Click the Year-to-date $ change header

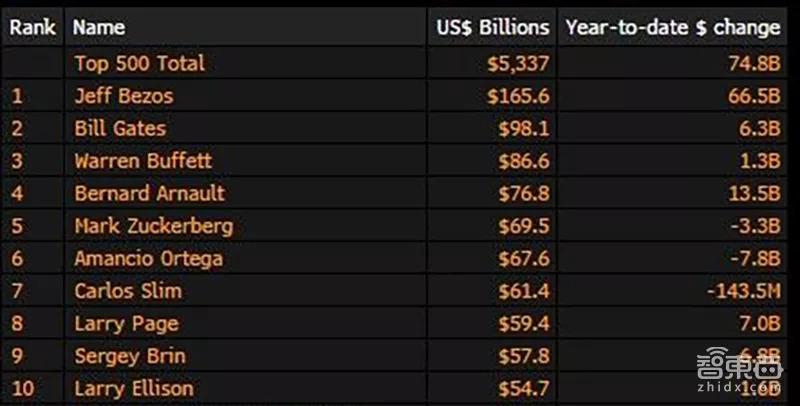[672, 28]
